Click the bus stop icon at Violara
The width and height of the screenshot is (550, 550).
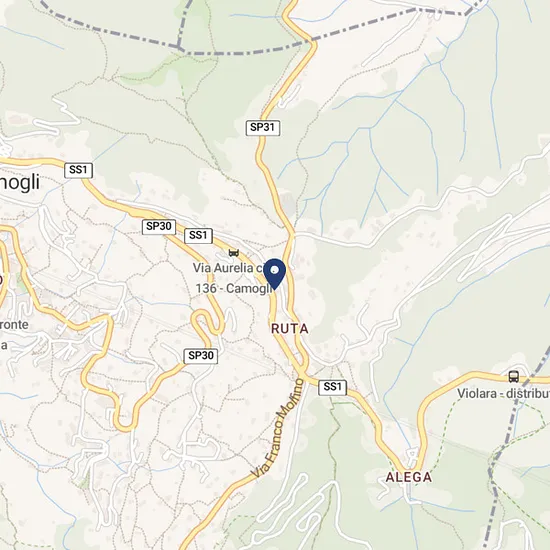[514, 377]
